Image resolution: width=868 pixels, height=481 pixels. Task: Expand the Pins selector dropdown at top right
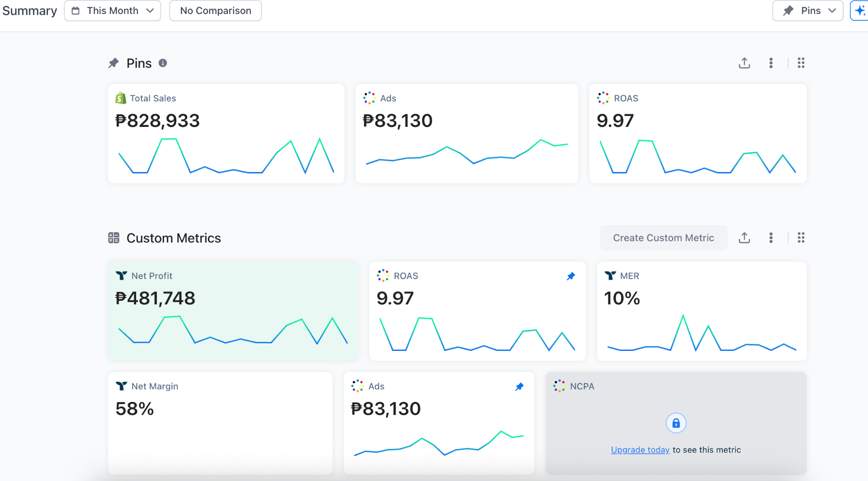(x=832, y=10)
